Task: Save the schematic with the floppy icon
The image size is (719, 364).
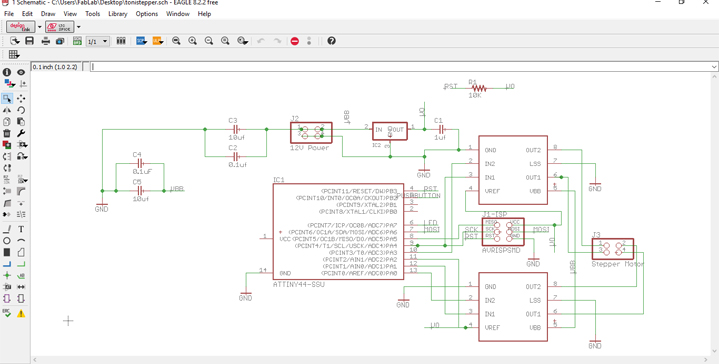Action: (x=29, y=41)
